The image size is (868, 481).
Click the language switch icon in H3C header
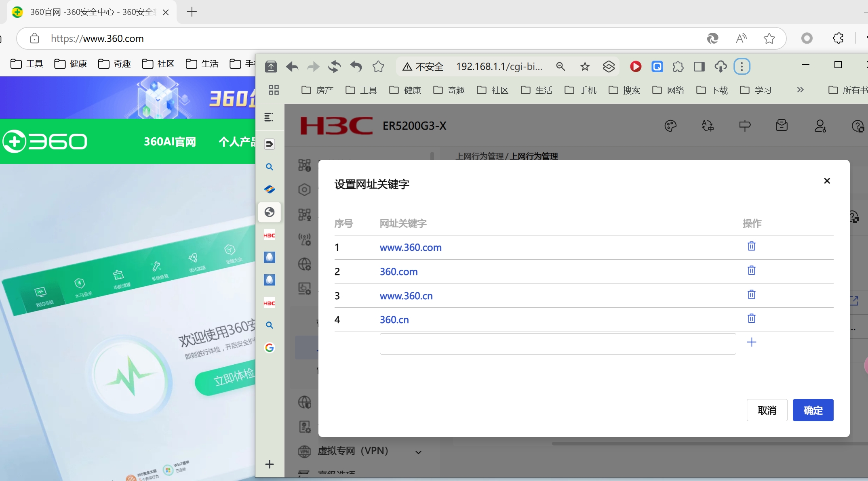click(x=707, y=126)
